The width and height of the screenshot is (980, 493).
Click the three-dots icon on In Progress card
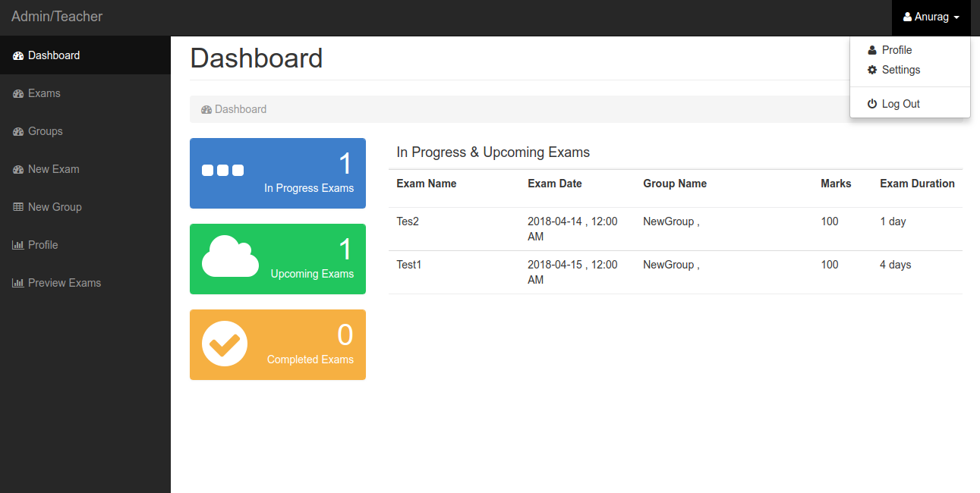(x=222, y=170)
